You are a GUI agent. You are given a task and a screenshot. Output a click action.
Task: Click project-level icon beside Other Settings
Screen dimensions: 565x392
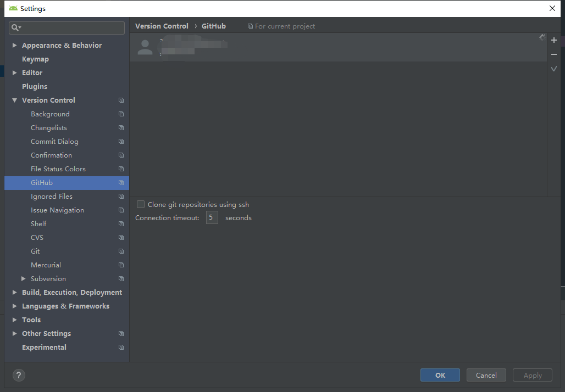click(121, 334)
